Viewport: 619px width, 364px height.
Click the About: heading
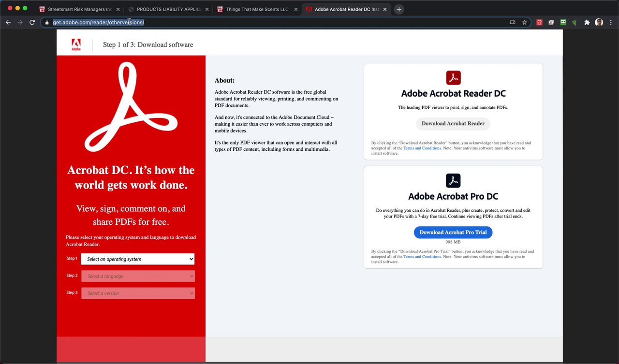(x=224, y=80)
